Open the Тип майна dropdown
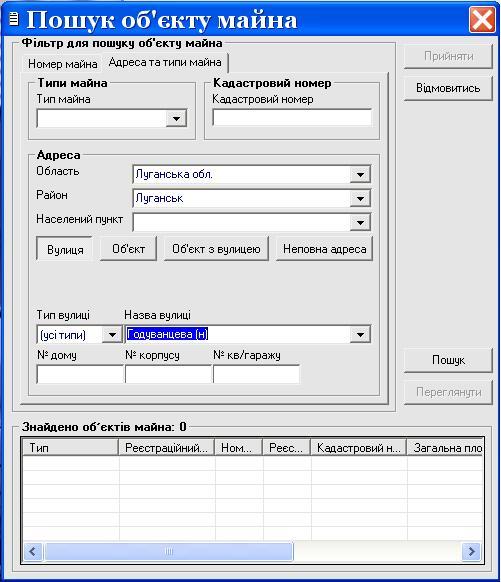 (176, 119)
